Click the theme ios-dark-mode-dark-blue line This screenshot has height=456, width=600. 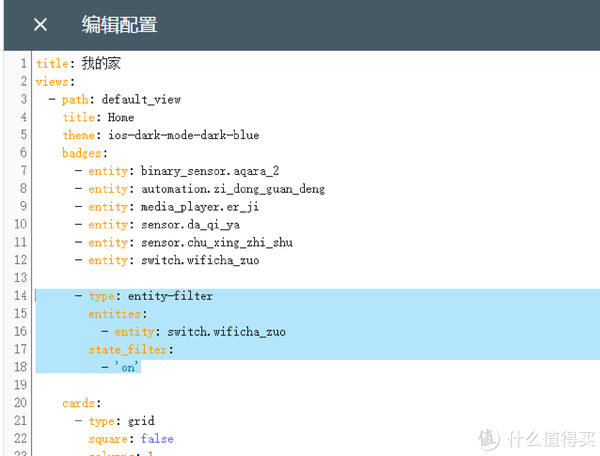[161, 135]
